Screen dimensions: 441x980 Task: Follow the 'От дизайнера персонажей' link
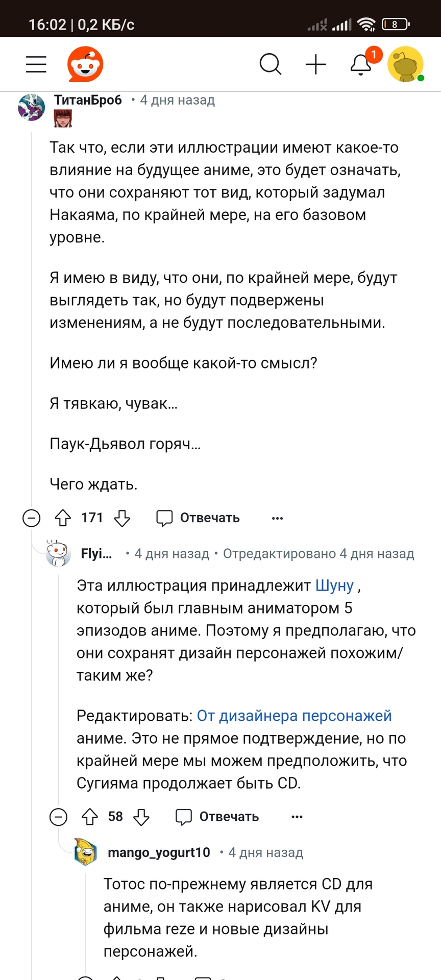(294, 716)
